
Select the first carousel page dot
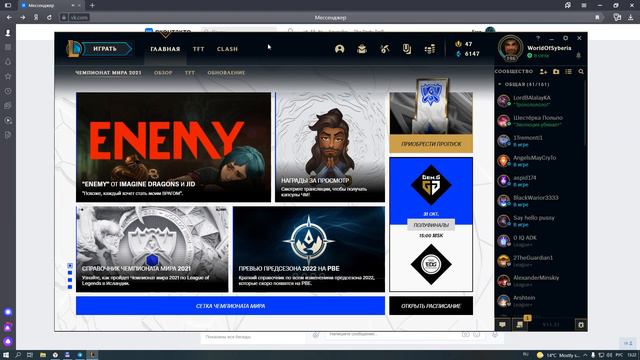[x=70, y=266]
